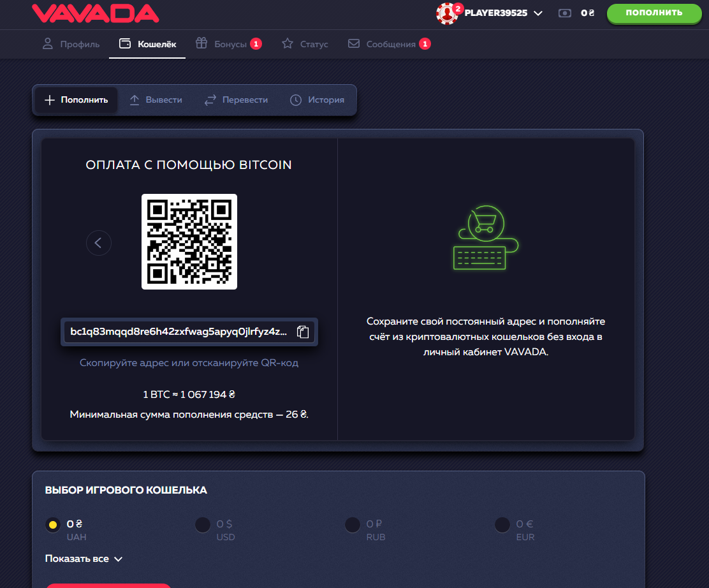Open the История section
Viewport: 709px width, 588px height.
click(x=317, y=100)
